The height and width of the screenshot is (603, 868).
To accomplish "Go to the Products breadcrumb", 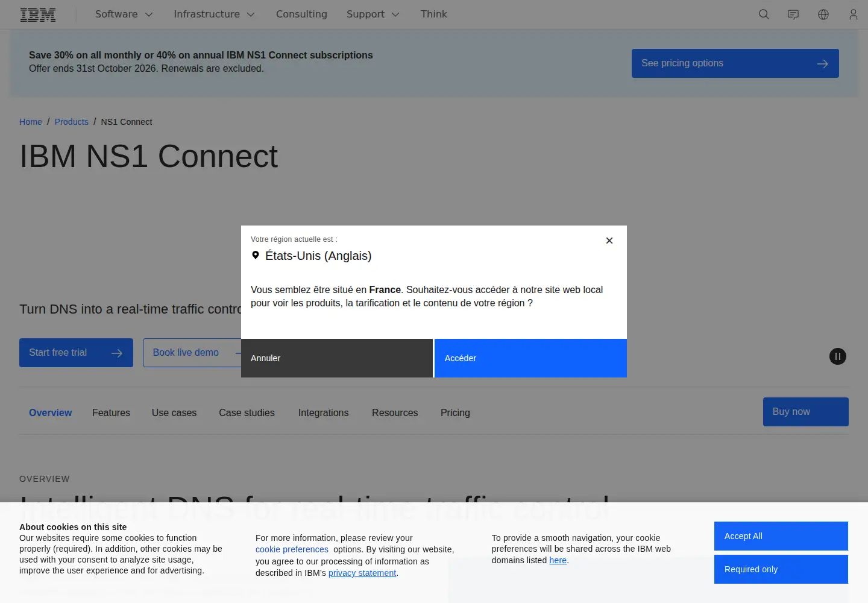I will (x=72, y=122).
